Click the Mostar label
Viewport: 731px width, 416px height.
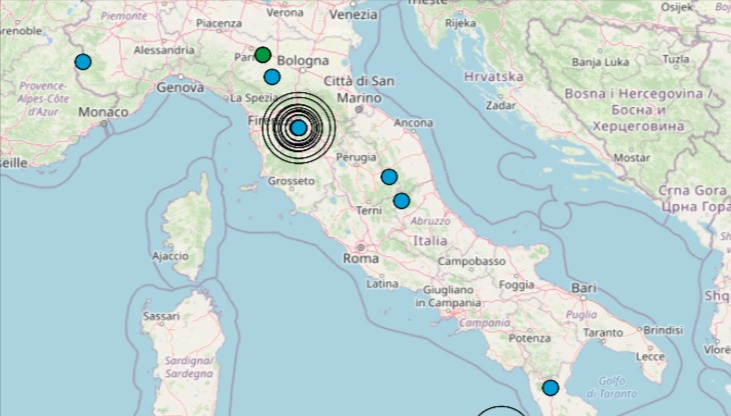tap(632, 158)
